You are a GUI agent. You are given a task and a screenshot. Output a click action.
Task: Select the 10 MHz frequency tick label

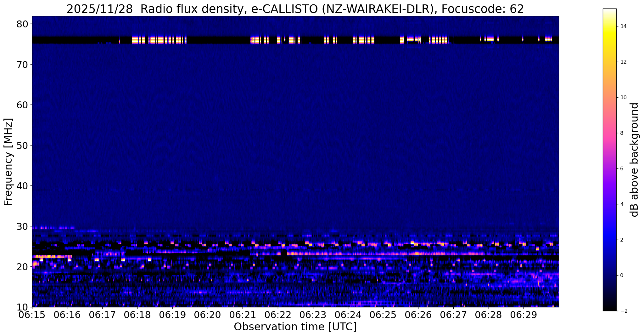pos(22,307)
